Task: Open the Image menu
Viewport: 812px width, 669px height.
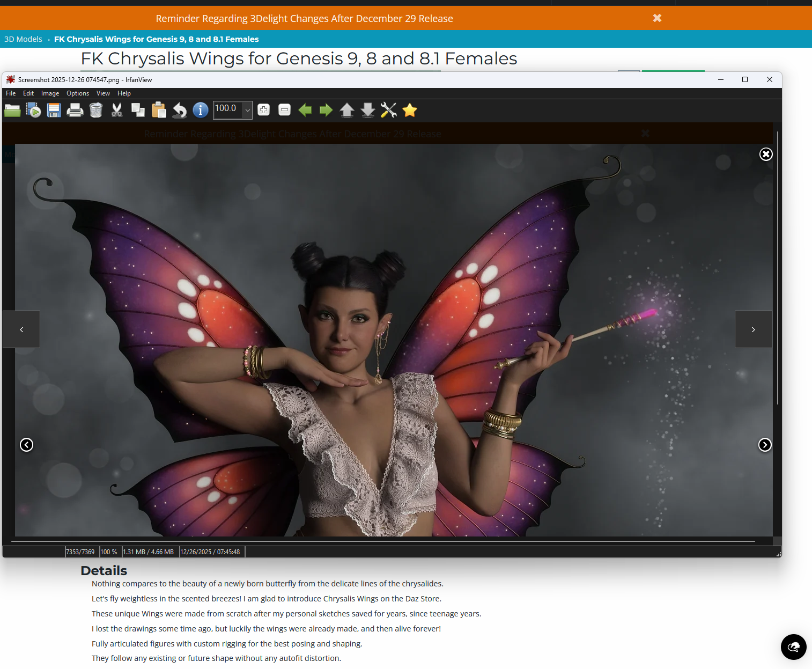Action: pyautogui.click(x=50, y=93)
